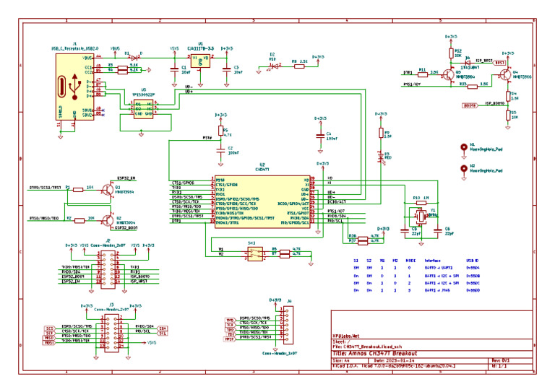Click the ESP32_BOOT net label at Q2
Viewport: 555px width, 392px height.
point(126,228)
